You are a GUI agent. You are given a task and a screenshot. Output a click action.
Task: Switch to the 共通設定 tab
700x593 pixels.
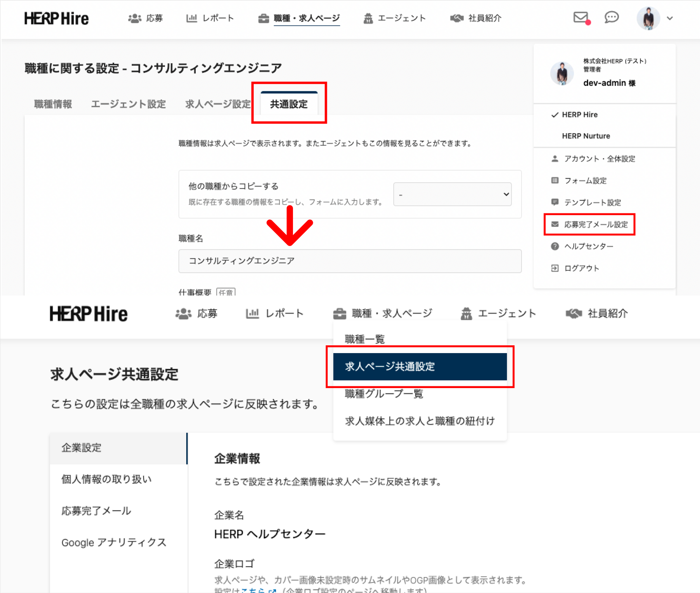(289, 104)
